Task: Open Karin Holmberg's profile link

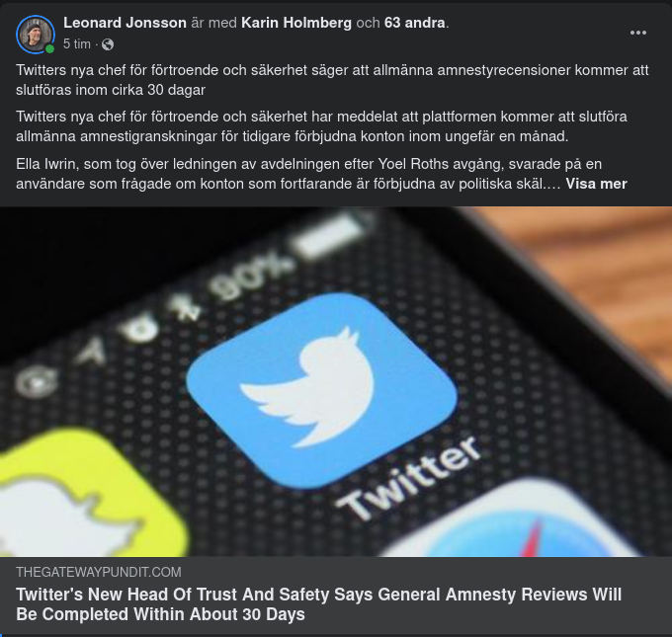Action: 296,23
